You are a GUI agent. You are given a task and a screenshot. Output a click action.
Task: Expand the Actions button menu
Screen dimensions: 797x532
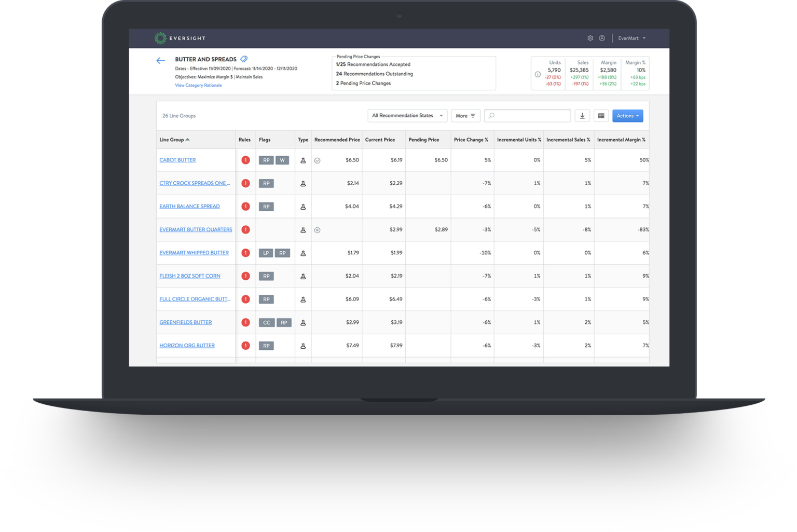[x=627, y=115]
